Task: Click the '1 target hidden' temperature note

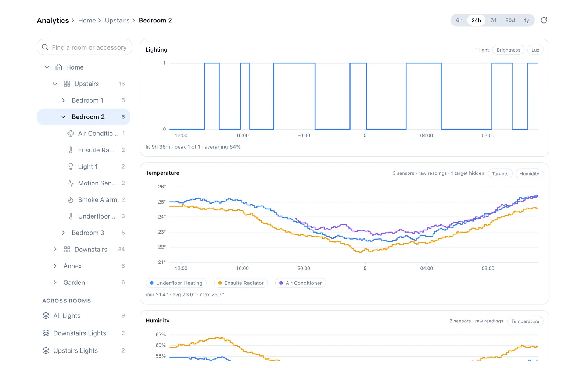Action: [467, 173]
